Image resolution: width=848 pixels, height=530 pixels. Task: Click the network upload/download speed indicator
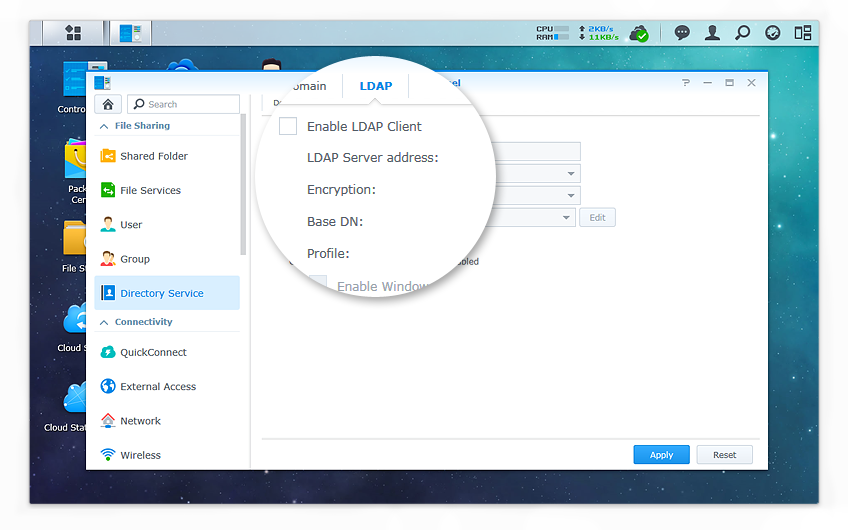(599, 33)
